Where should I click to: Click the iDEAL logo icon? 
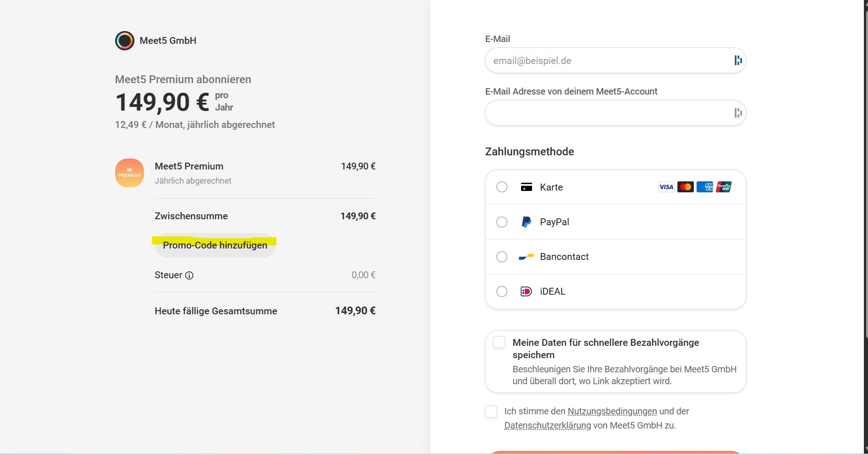tap(526, 291)
